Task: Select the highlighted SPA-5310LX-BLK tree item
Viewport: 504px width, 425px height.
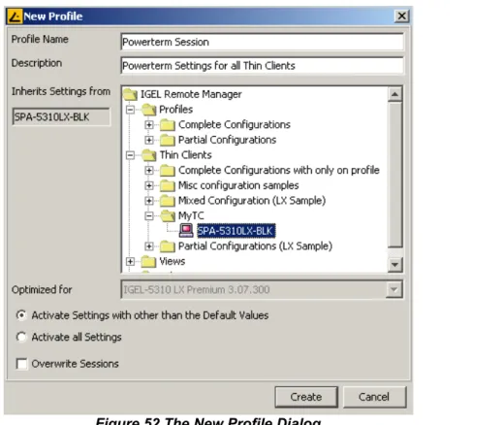Action: point(236,231)
